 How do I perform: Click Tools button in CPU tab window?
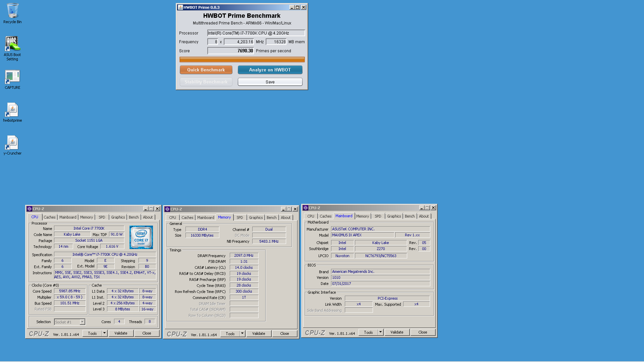coord(92,333)
